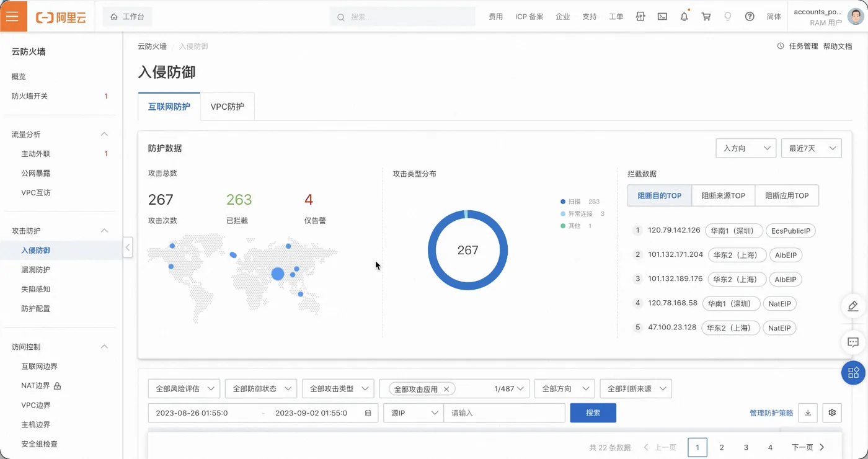The height and width of the screenshot is (459, 868).
Task: Click the download icon button
Action: click(x=808, y=412)
